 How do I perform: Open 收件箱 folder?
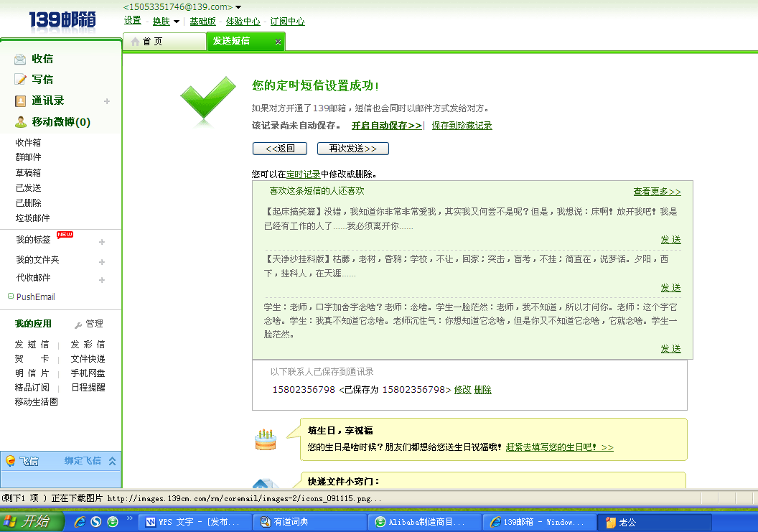point(28,143)
